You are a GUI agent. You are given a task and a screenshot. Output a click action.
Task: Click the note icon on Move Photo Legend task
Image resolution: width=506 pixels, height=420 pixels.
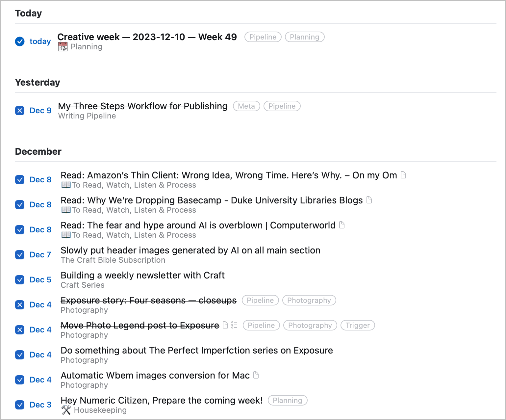[225, 325]
